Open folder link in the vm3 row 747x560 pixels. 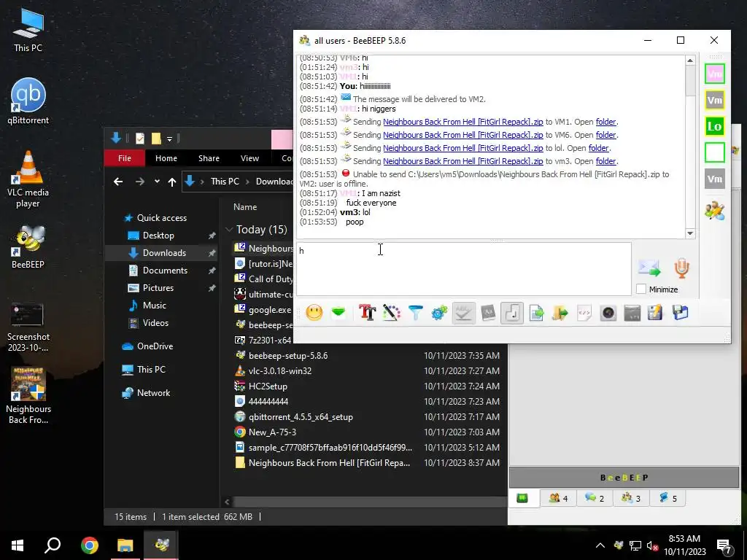(605, 161)
